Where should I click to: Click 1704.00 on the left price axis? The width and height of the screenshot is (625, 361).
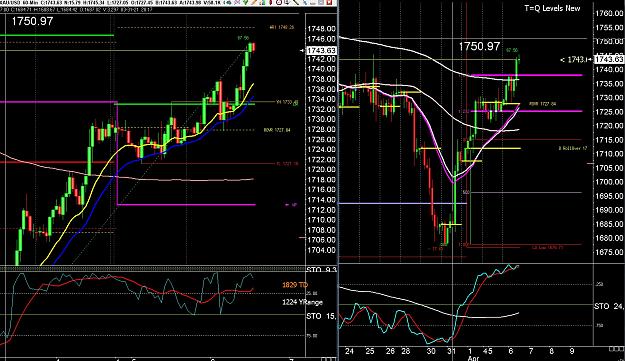click(x=321, y=250)
